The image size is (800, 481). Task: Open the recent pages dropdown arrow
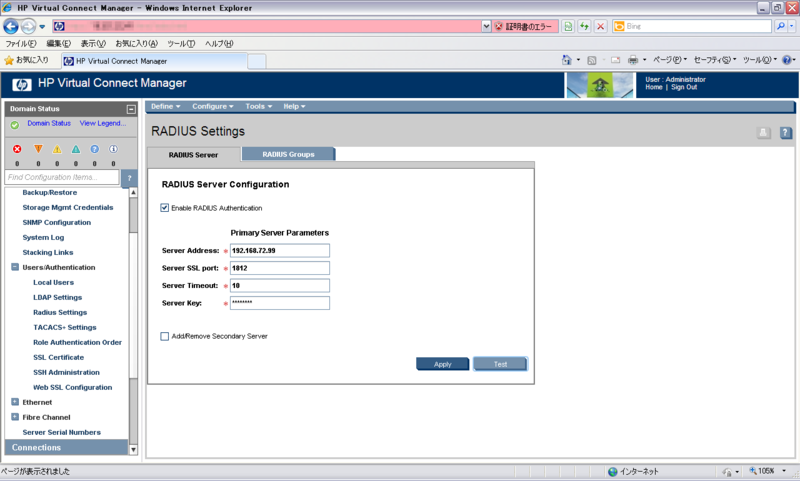coord(42,27)
